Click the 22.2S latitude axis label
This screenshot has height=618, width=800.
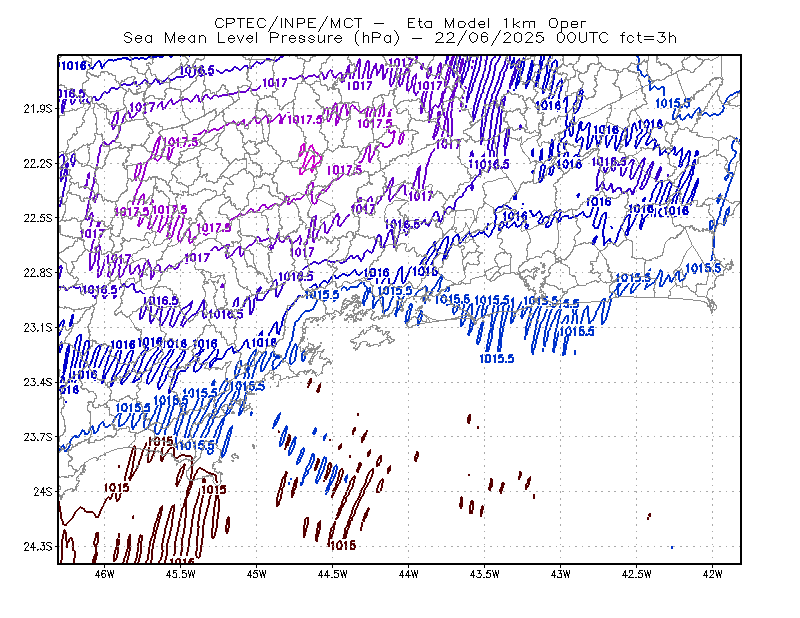coord(38,163)
